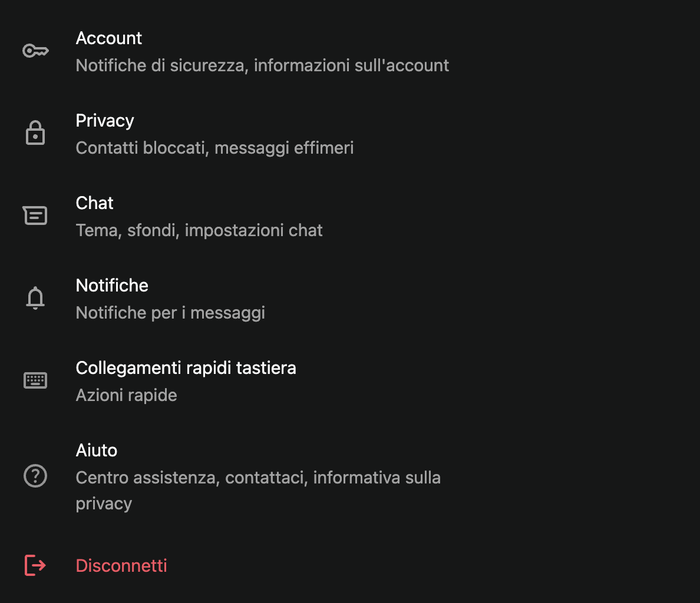Select the subtitle text about contatti bloccati

pyautogui.click(x=214, y=148)
